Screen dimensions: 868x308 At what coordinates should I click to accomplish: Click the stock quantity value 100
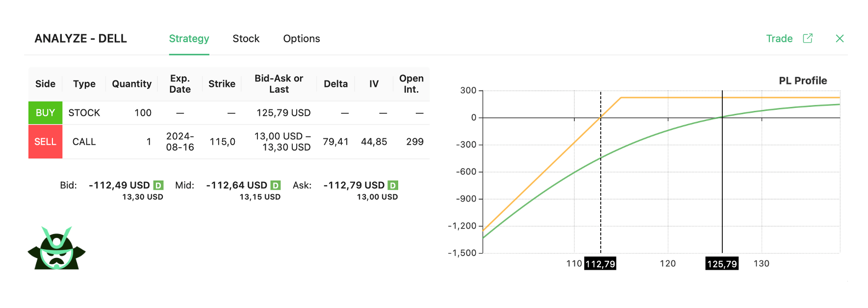pyautogui.click(x=143, y=113)
